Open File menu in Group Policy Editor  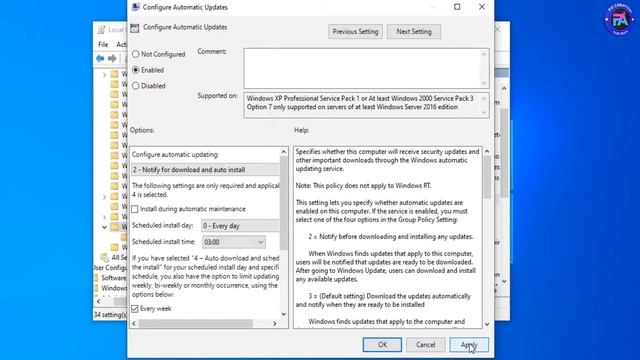click(x=103, y=44)
